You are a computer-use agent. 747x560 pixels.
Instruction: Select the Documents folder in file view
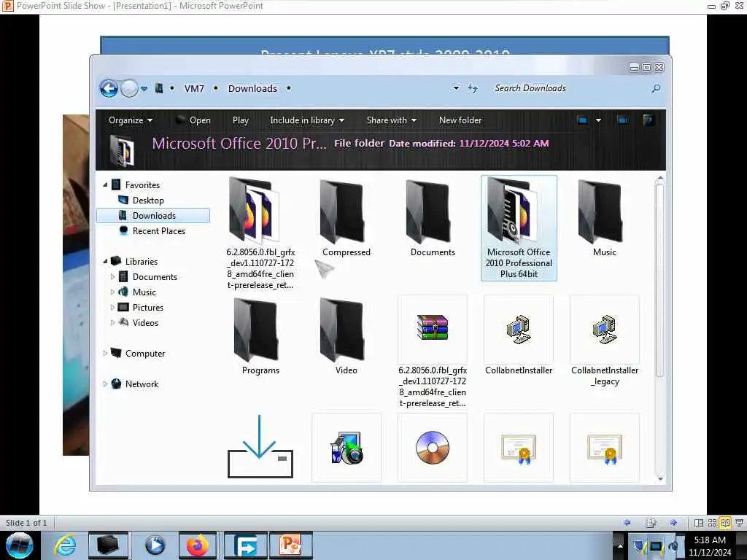(x=433, y=217)
